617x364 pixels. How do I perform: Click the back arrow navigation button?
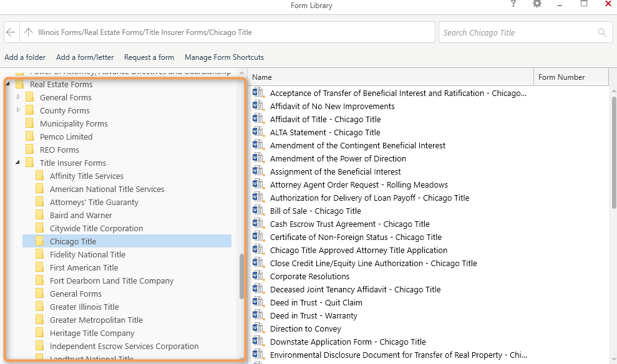point(11,32)
